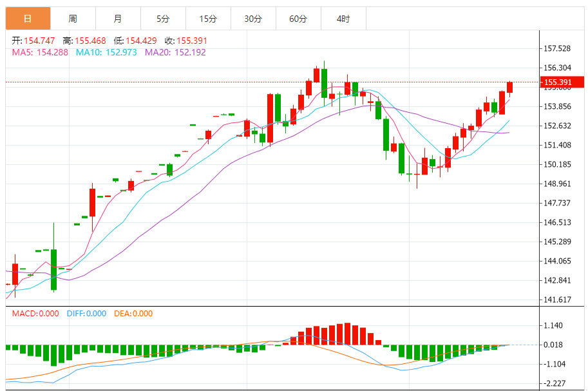Click the 144.065 price axis label
Image resolution: width=588 pixels, height=391 pixels.
coord(557,261)
